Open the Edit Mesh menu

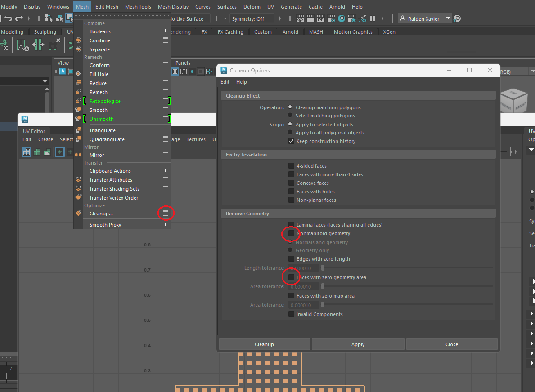(107, 6)
